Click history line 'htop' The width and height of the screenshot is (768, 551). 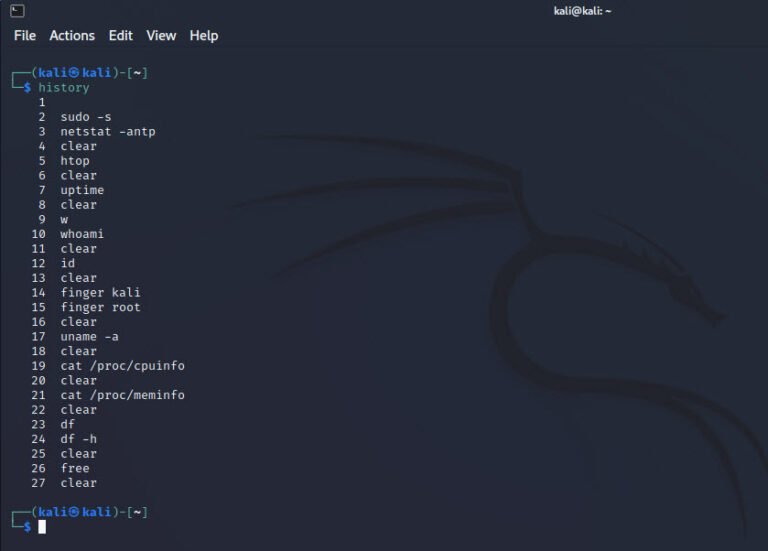75,161
